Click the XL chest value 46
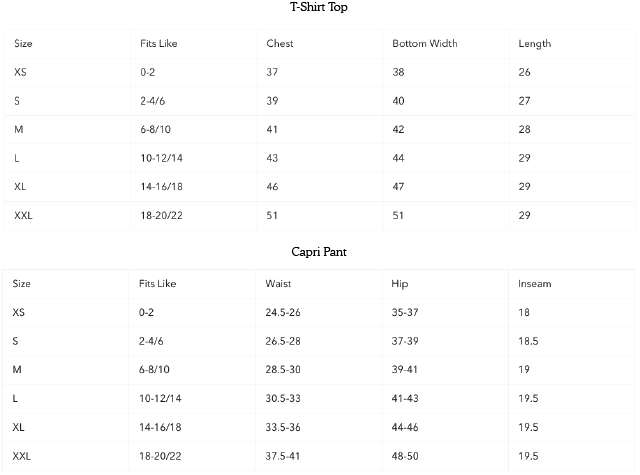Image resolution: width=640 pixels, height=475 pixels. coord(272,187)
